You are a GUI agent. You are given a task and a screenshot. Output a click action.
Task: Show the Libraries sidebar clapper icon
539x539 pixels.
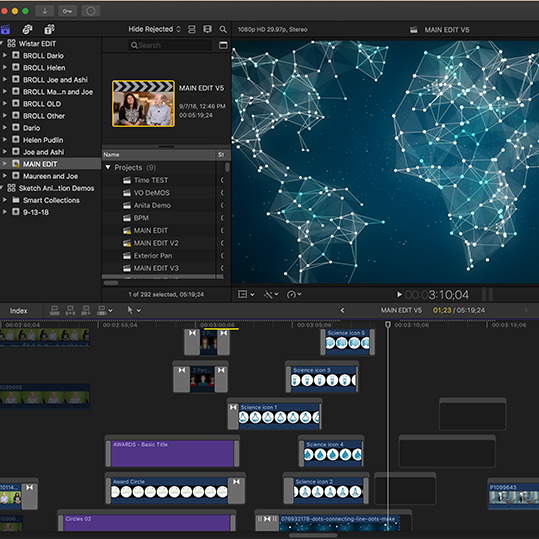point(6,30)
